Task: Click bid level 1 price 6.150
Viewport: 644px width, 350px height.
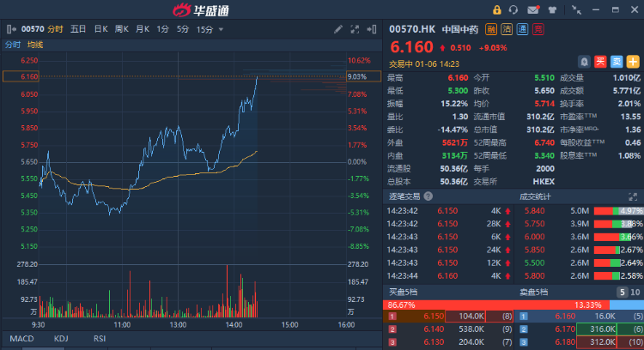Action: [434, 317]
